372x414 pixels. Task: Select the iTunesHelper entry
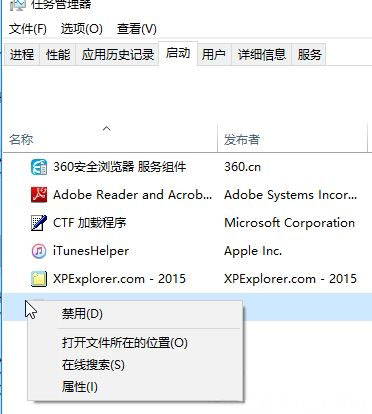point(91,251)
